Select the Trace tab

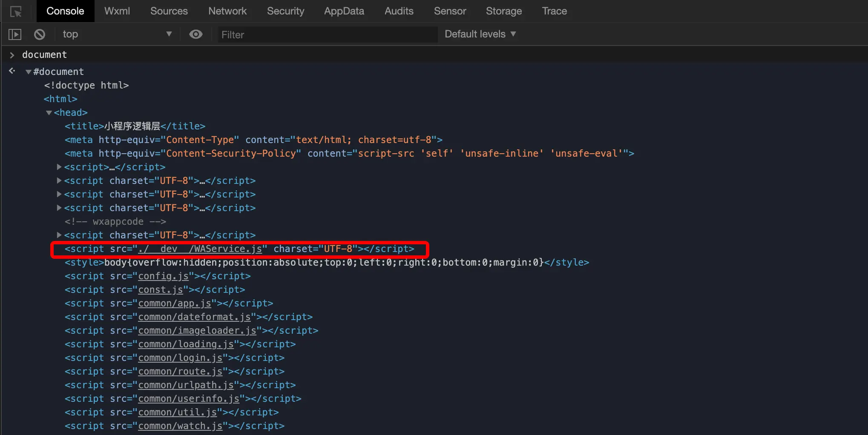555,11
